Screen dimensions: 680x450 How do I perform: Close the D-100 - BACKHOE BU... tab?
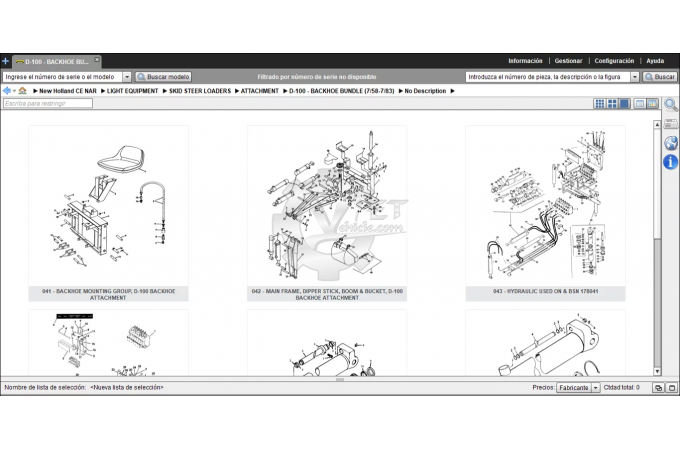tap(97, 59)
